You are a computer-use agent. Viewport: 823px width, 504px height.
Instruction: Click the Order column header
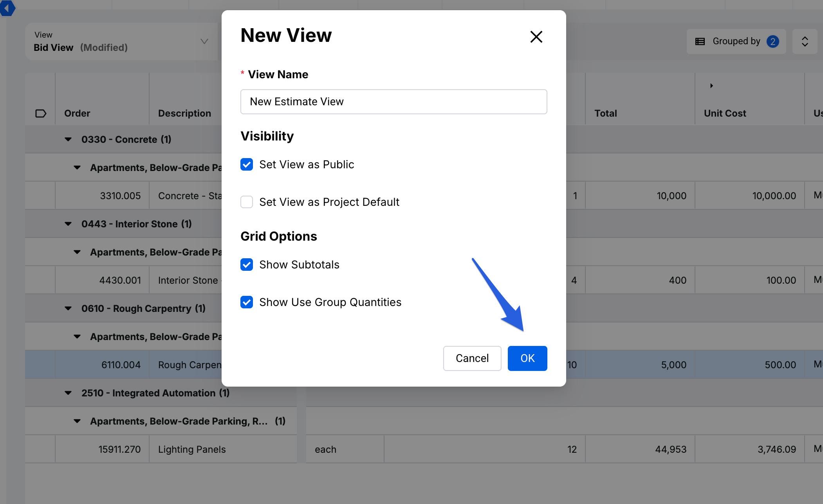pos(78,113)
